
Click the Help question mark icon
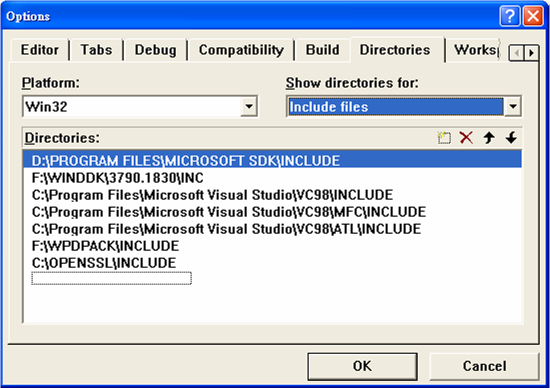510,16
